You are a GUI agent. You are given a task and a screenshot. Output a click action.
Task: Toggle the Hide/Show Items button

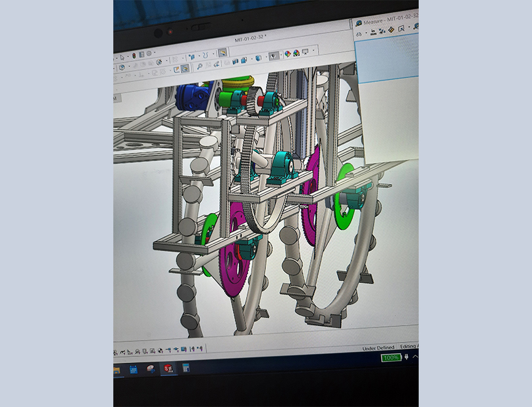(274, 56)
